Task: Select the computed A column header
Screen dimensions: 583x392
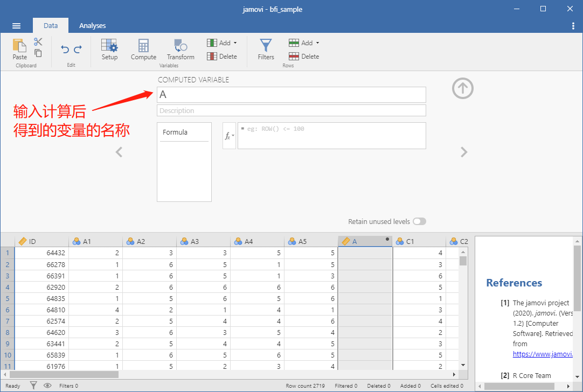Action: [x=365, y=242]
